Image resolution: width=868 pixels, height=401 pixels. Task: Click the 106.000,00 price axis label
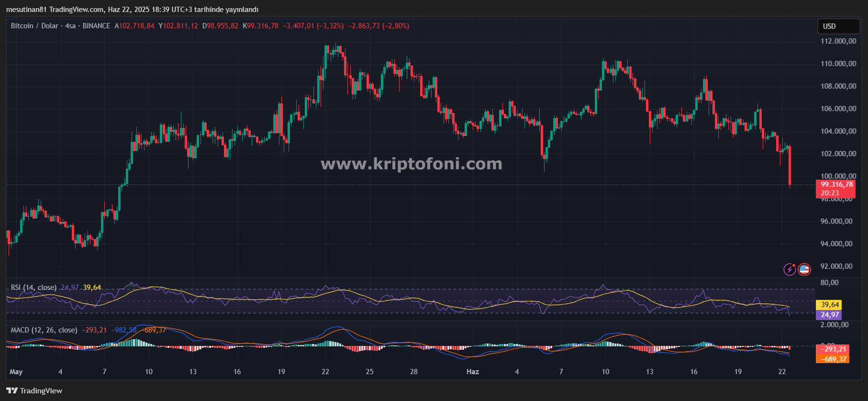point(838,109)
